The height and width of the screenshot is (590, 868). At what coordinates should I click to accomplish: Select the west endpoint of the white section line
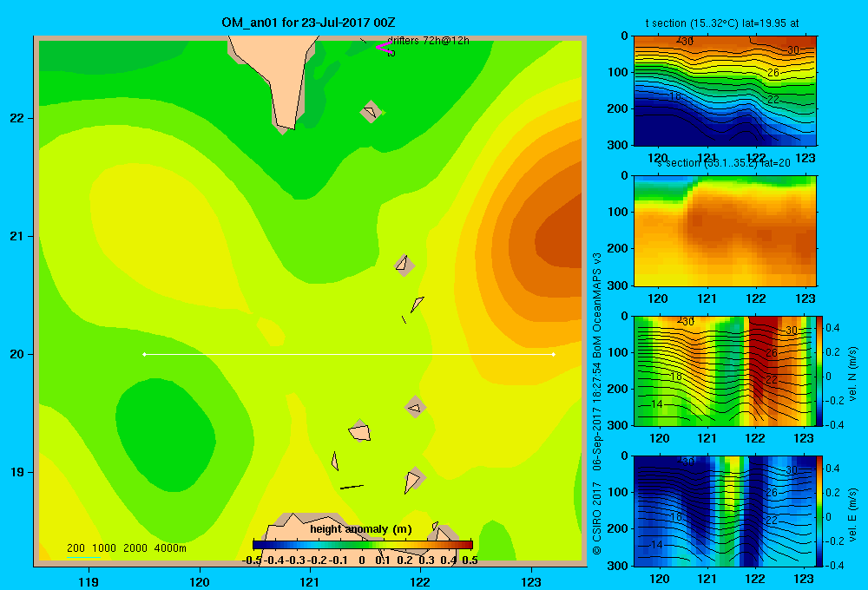[x=144, y=354]
